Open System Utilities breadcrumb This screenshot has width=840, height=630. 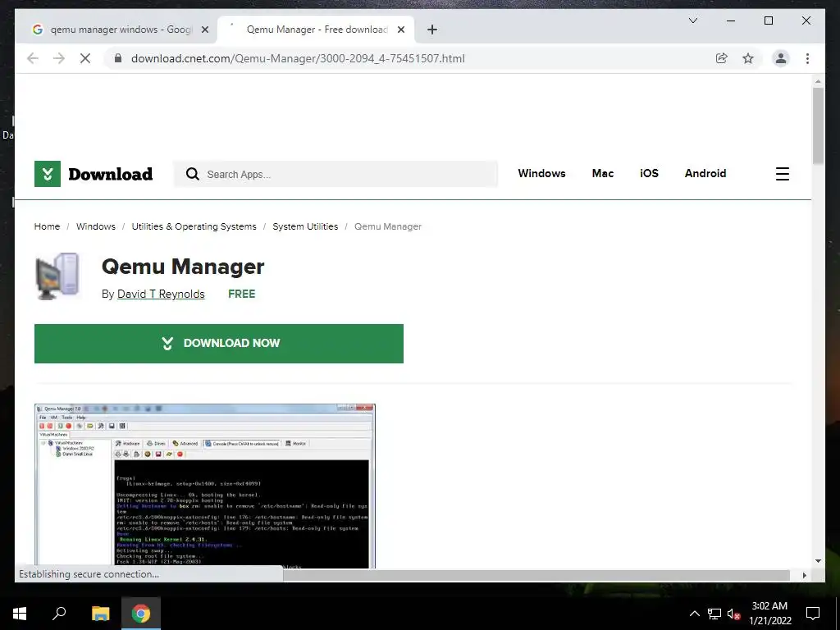(305, 226)
